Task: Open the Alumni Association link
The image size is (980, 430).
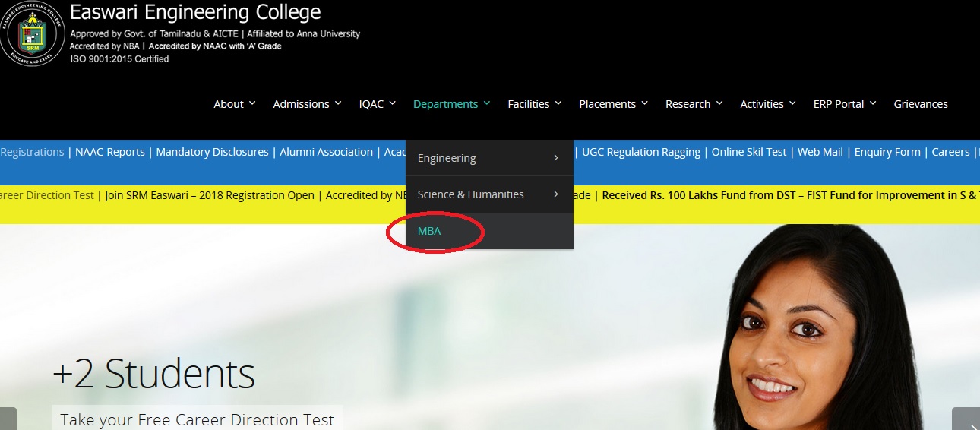Action: tap(326, 152)
